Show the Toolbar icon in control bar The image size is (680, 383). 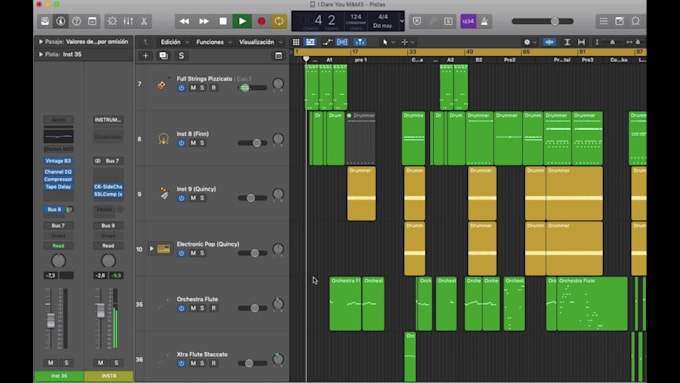(x=92, y=21)
